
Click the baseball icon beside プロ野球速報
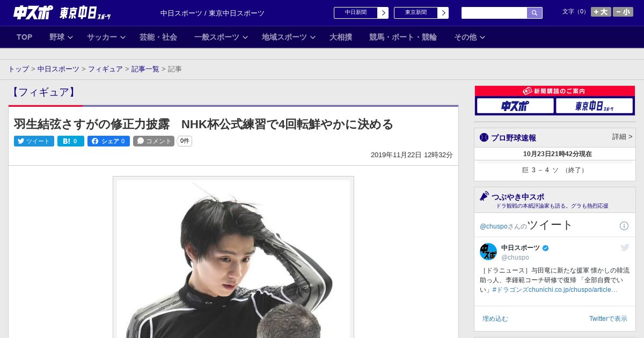484,137
